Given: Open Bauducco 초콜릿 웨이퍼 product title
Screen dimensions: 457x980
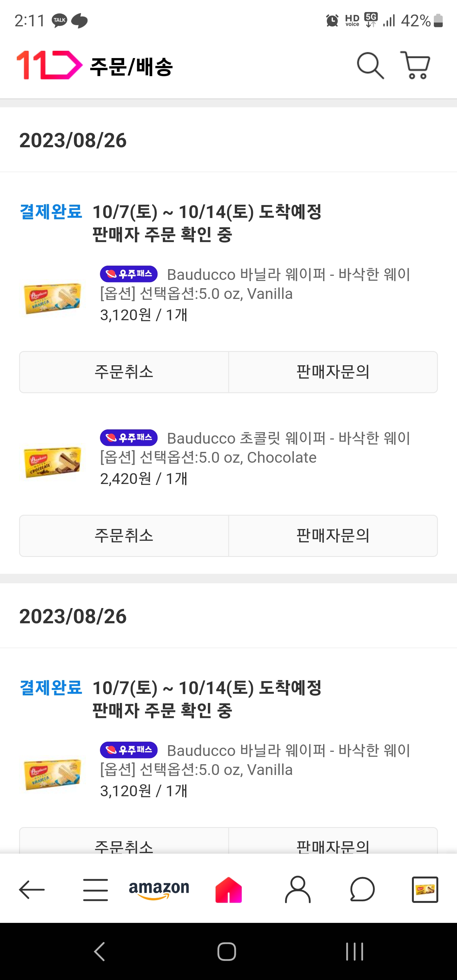Looking at the screenshot, I should click(288, 438).
